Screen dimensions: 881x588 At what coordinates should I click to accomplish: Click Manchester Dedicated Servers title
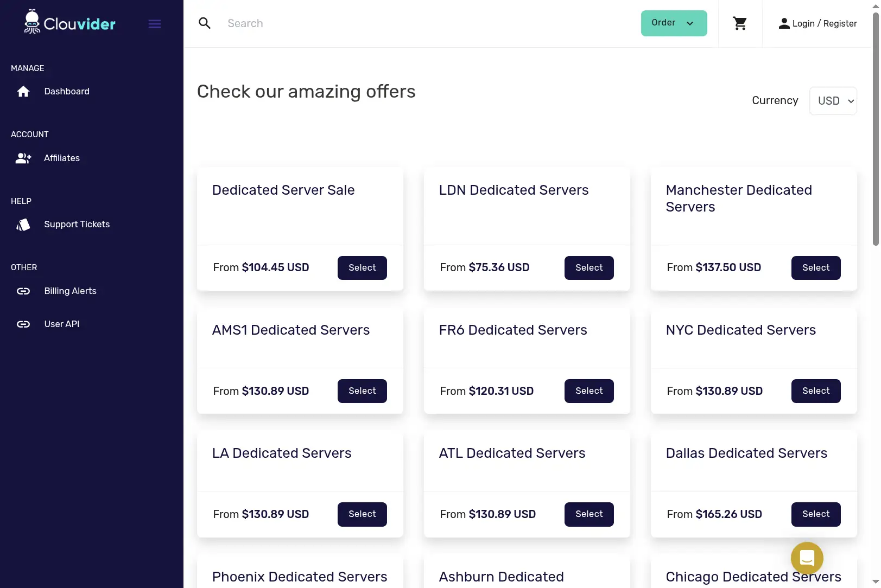tap(739, 199)
